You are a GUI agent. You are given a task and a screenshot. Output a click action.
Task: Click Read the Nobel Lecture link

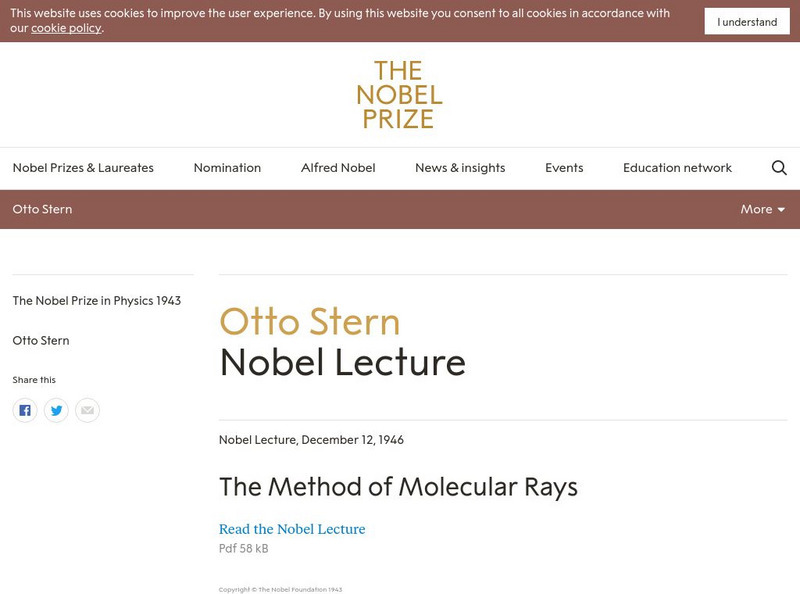[292, 529]
